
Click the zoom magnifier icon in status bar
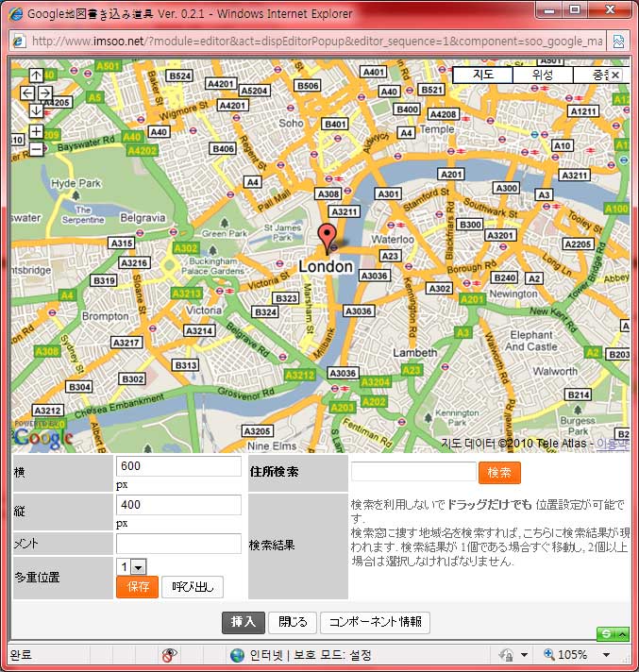pyautogui.click(x=548, y=654)
